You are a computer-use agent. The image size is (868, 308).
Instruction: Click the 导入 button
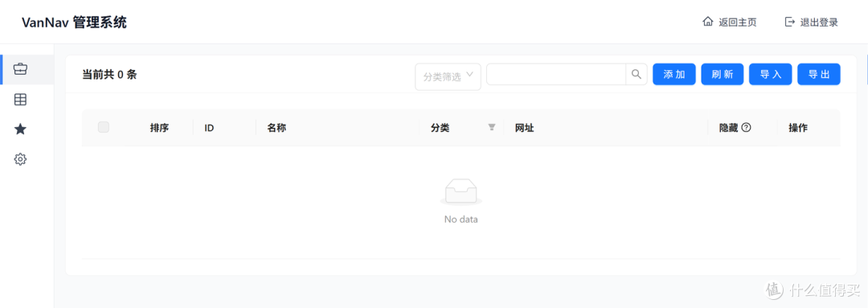(x=771, y=74)
